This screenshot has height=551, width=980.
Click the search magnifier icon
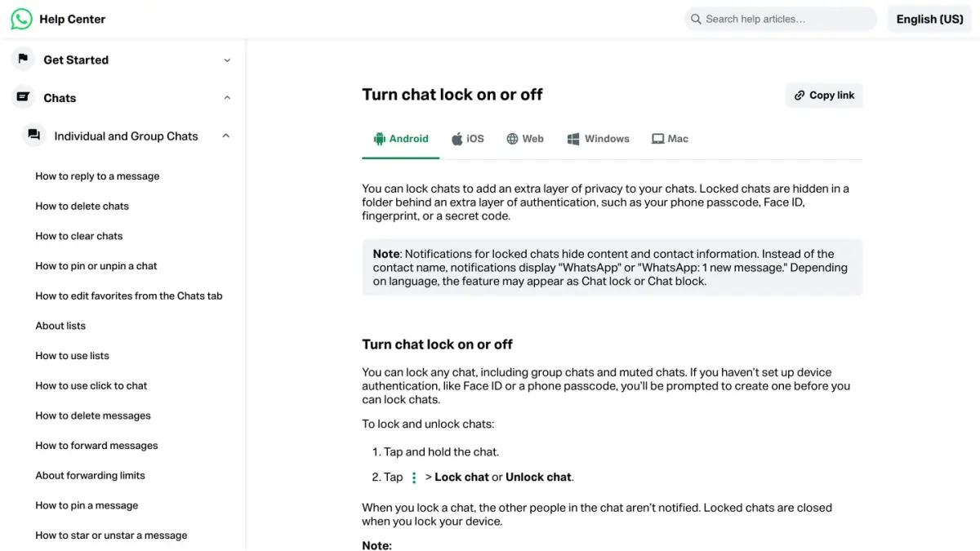[x=696, y=19]
